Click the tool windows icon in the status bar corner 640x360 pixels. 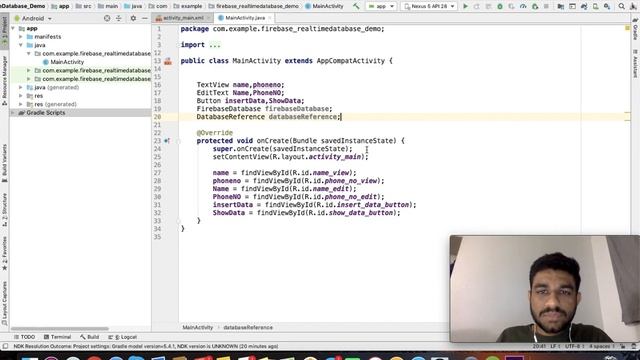[5, 347]
